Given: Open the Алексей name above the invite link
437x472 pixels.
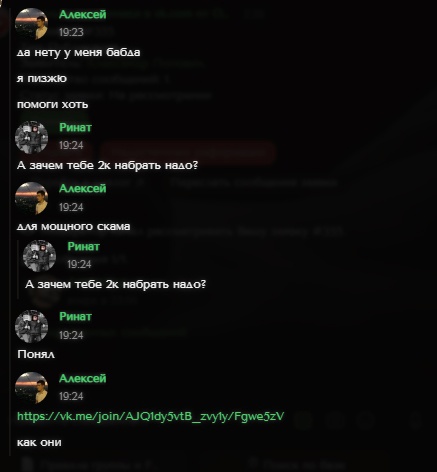Looking at the screenshot, I should 83,378.
